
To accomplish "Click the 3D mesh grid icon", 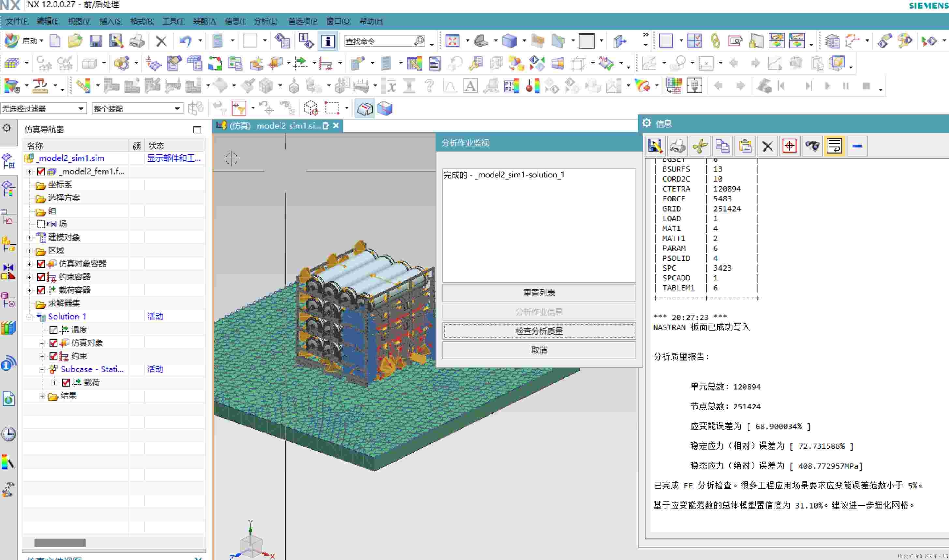I will (x=12, y=63).
